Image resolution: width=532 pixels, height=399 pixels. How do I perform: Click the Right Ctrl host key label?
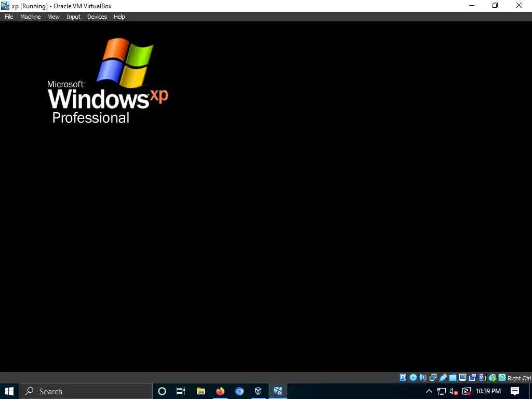click(x=519, y=378)
